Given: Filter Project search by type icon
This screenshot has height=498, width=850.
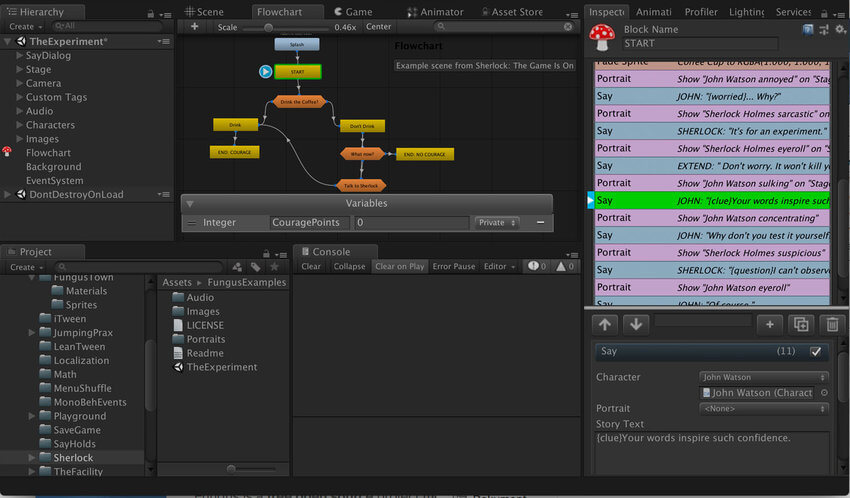Looking at the screenshot, I should click(x=237, y=267).
